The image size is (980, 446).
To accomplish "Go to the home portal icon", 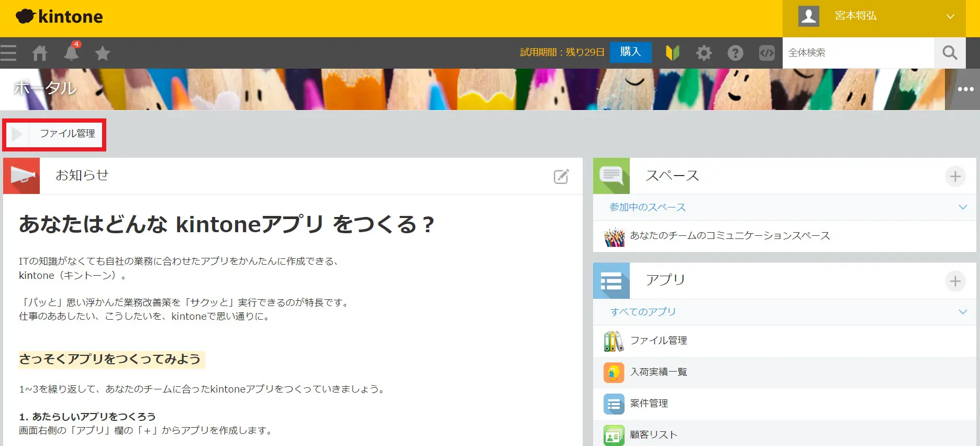I will tap(40, 53).
